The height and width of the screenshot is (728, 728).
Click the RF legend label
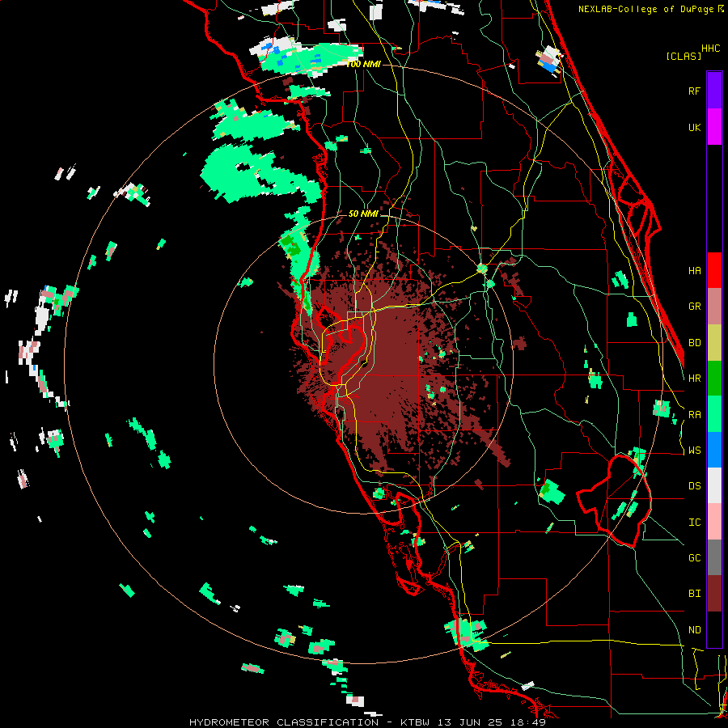point(694,91)
